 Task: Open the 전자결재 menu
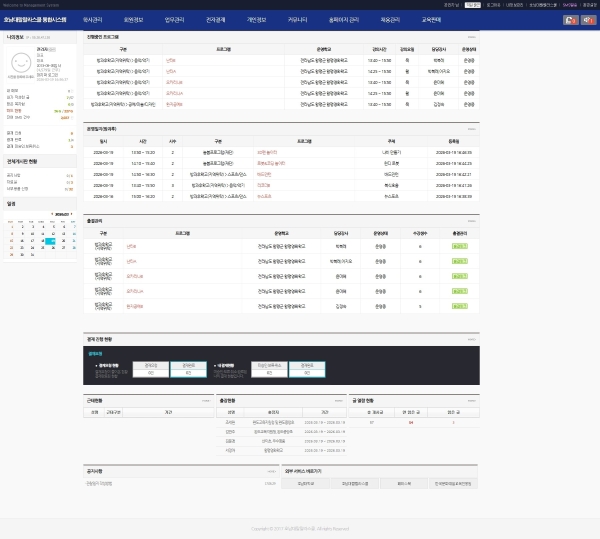pyautogui.click(x=215, y=20)
